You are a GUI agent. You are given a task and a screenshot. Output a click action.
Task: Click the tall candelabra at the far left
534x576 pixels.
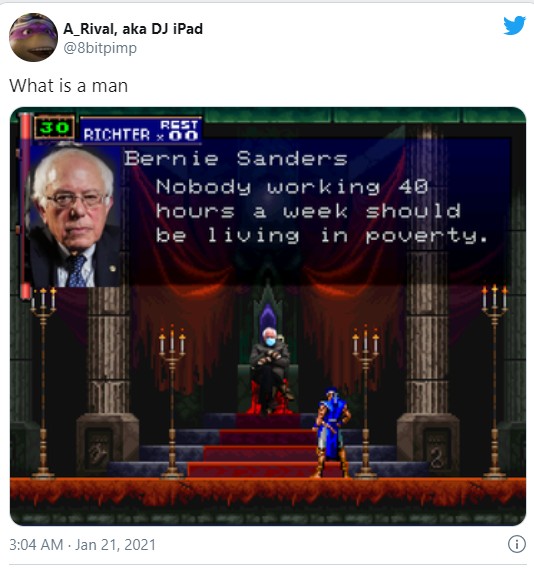pos(43,382)
